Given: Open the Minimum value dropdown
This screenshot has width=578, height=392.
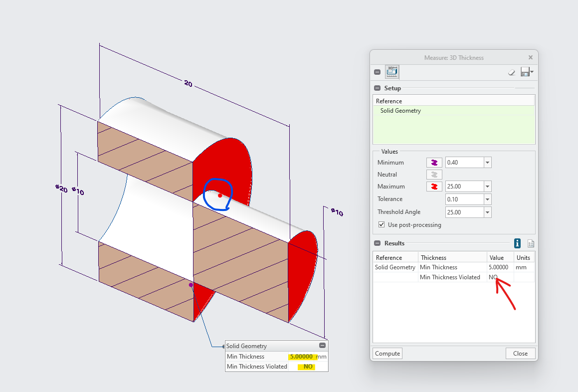Looking at the screenshot, I should click(487, 162).
